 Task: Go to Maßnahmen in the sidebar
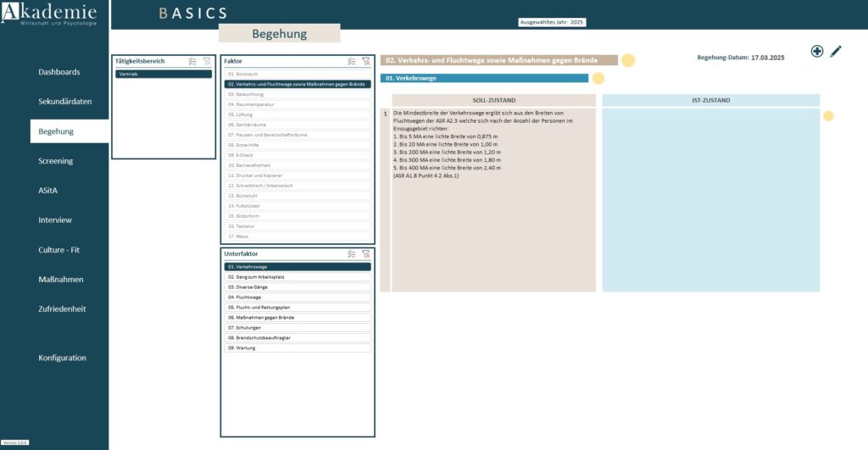tap(62, 280)
